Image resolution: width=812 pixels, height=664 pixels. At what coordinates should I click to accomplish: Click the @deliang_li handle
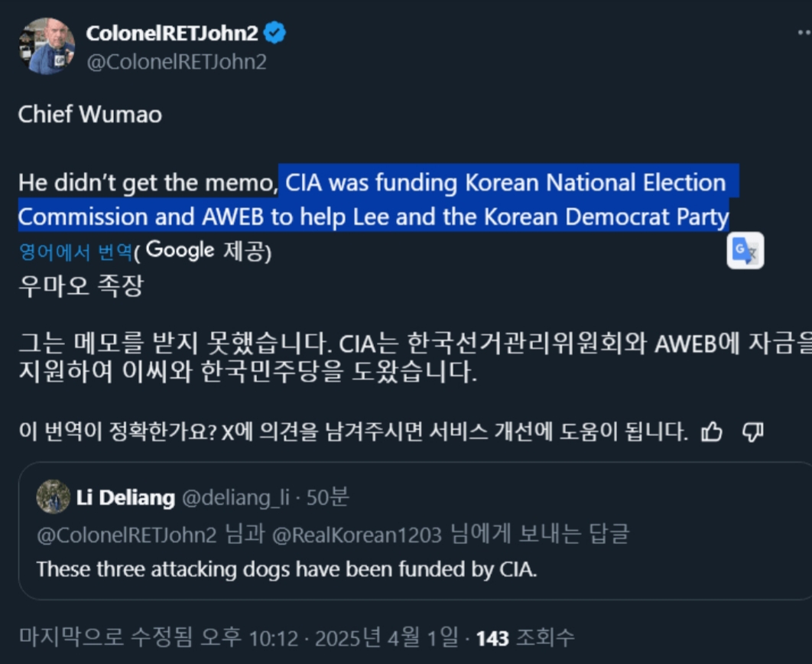[235, 498]
